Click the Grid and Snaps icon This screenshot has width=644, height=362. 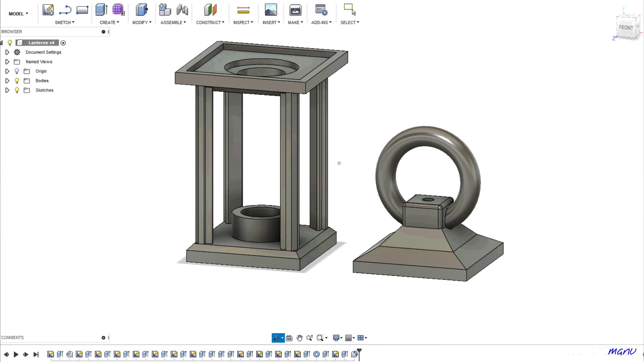tap(348, 338)
